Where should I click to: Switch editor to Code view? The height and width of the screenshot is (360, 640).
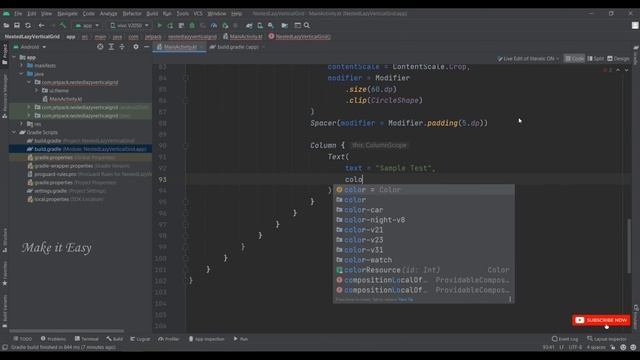pos(574,59)
